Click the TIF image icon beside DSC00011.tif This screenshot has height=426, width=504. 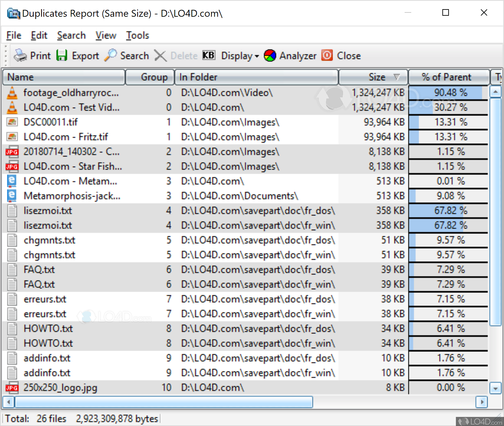click(x=12, y=122)
